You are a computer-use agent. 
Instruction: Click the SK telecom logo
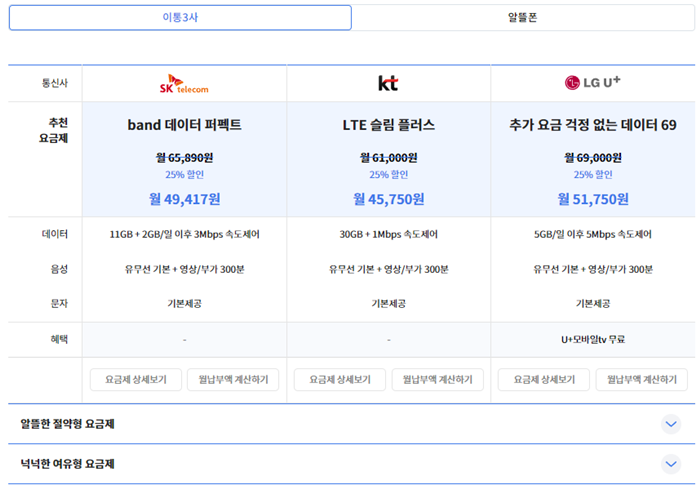(x=184, y=84)
